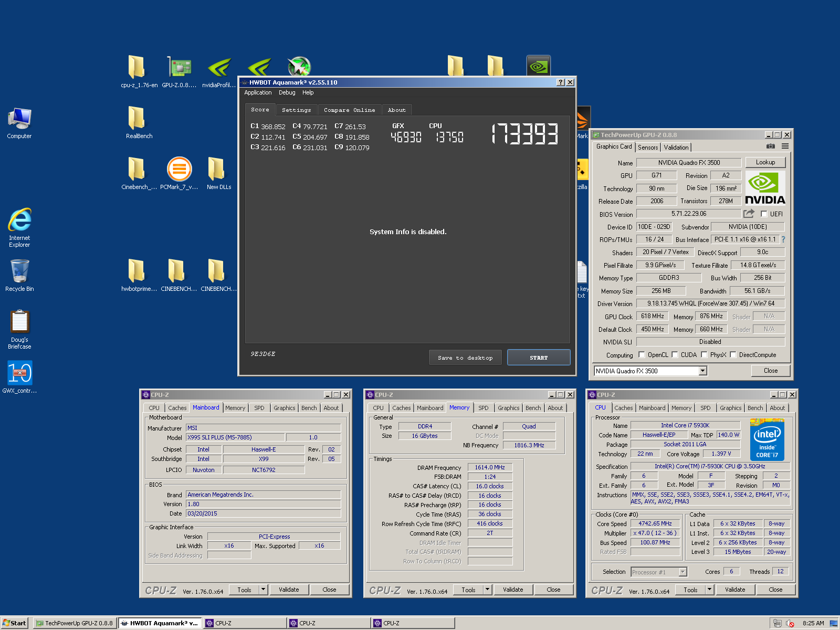840x630 pixels.
Task: Open the Application menu in Aquamark
Action: point(258,92)
